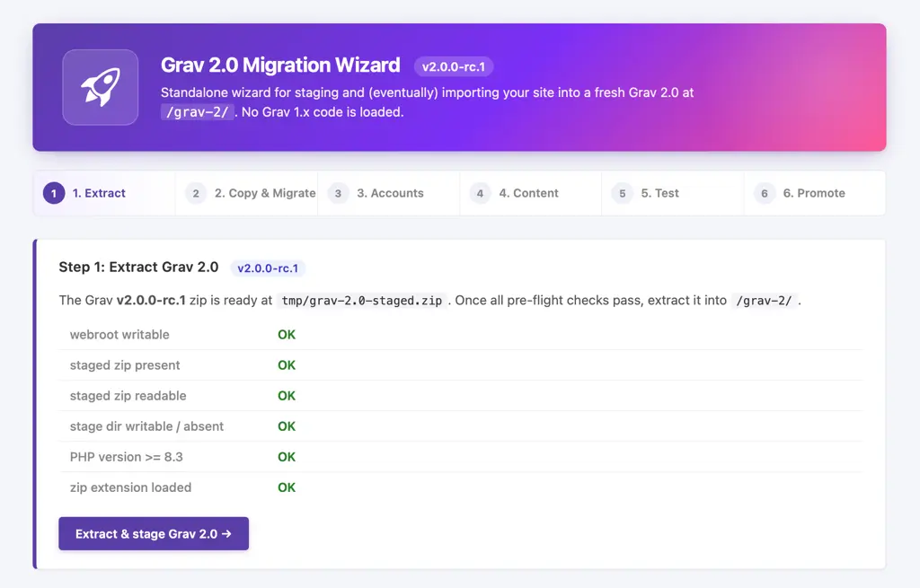Click the step 2 number circle
The width and height of the screenshot is (920, 588).
[196, 193]
